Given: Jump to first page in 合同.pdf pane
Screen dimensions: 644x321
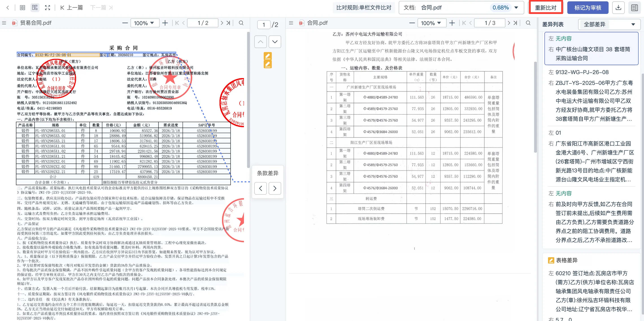Looking at the screenshot, I should (464, 23).
